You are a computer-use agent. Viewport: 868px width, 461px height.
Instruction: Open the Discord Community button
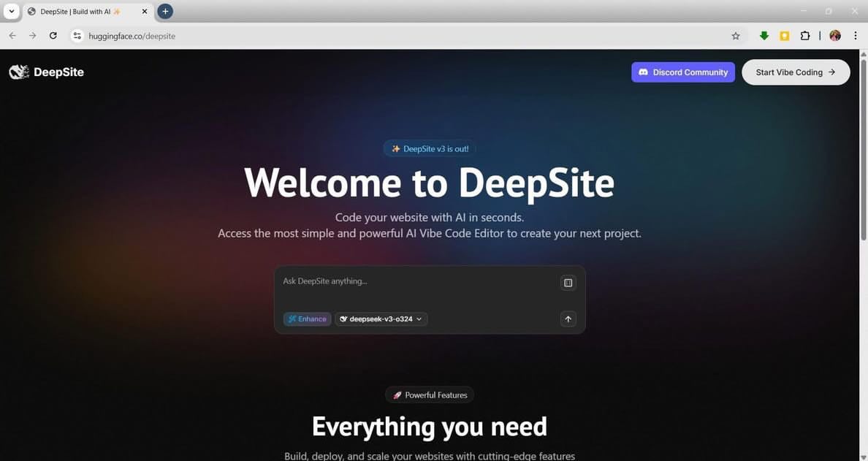(x=683, y=72)
